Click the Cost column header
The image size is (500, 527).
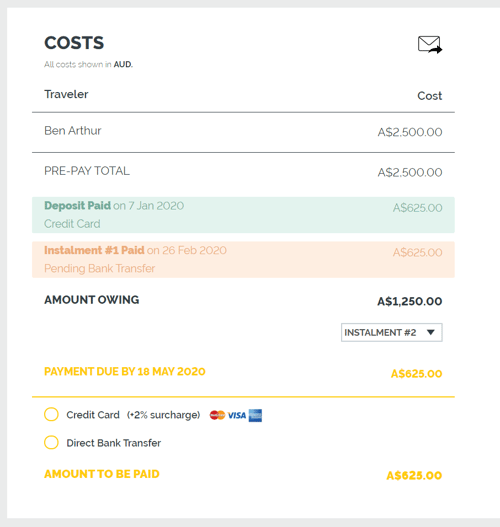pos(429,96)
